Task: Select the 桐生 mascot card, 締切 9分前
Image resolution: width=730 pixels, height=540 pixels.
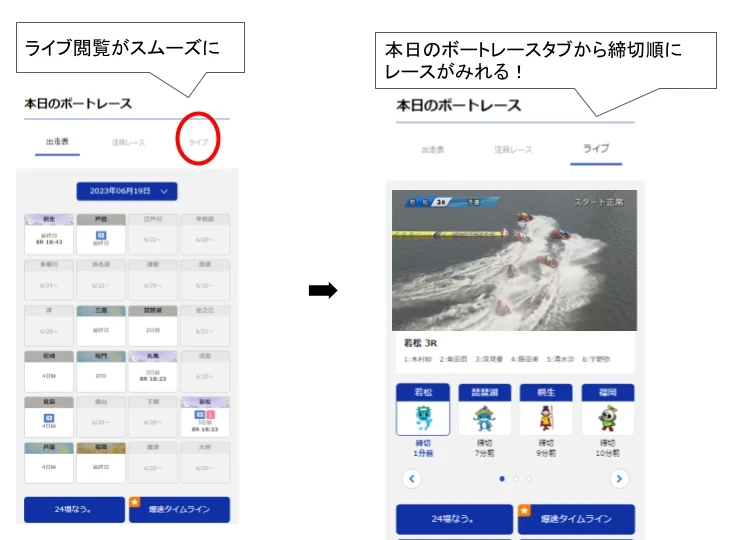Action: (546, 409)
